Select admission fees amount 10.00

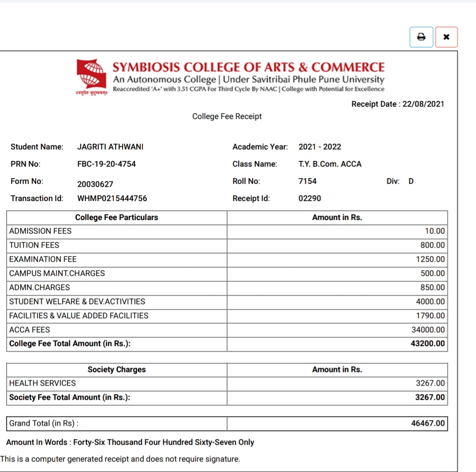(x=435, y=231)
